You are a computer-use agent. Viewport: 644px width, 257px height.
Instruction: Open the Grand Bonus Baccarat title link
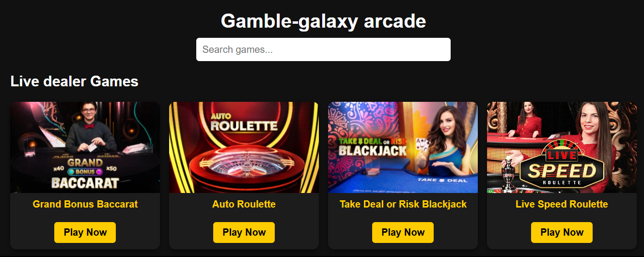pos(85,204)
